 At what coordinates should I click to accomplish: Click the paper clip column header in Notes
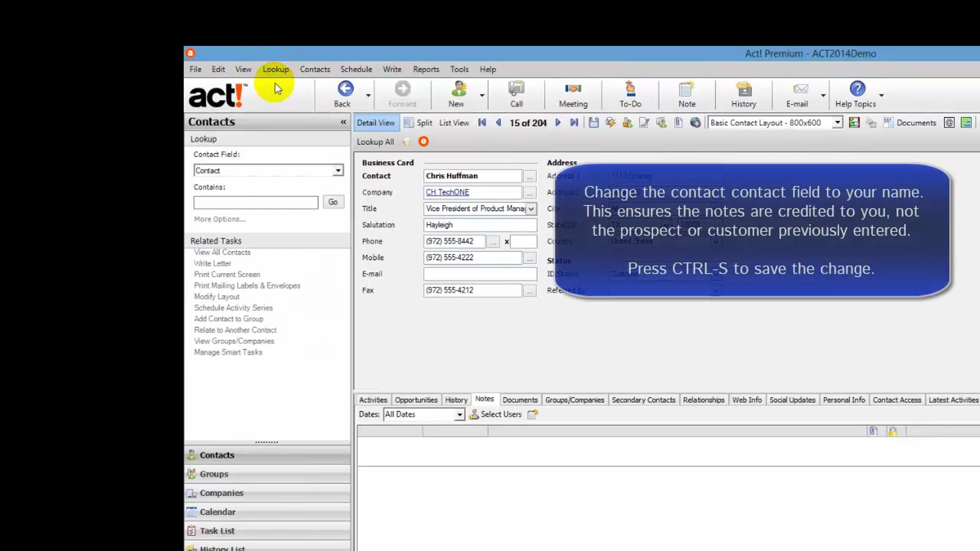[873, 431]
